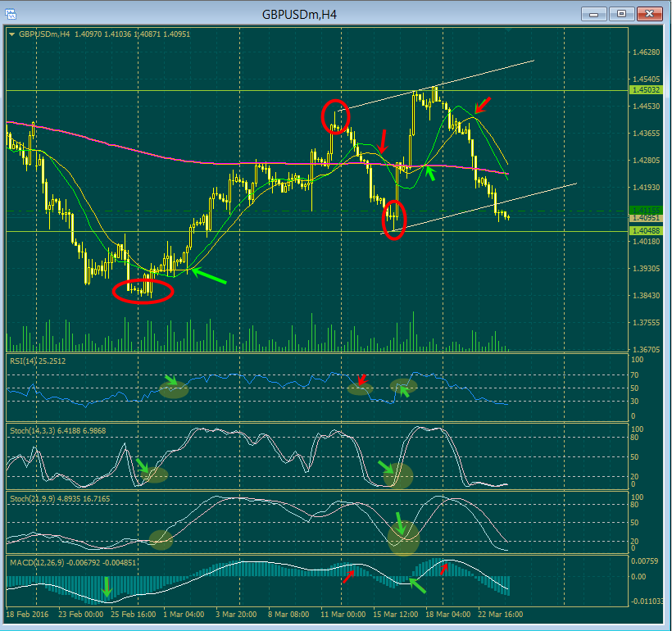Viewport: 672px width, 631px height.
Task: Click the chart window icon in title bar
Action: pos(11,14)
